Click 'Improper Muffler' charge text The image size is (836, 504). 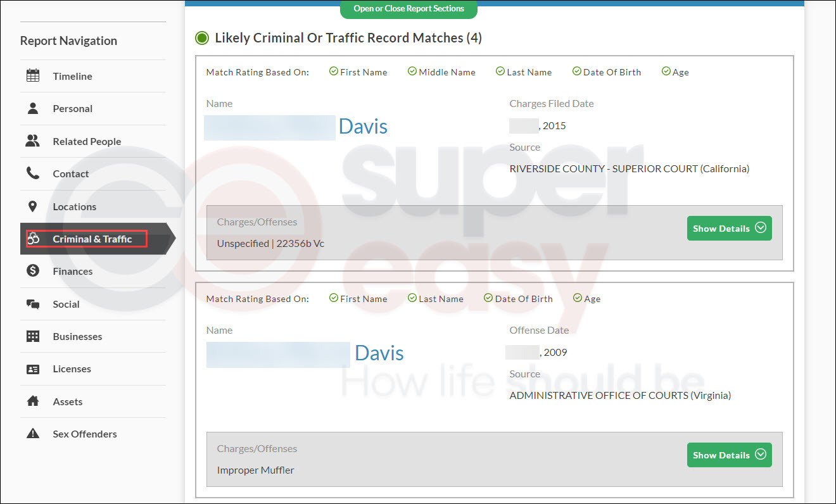tap(256, 470)
